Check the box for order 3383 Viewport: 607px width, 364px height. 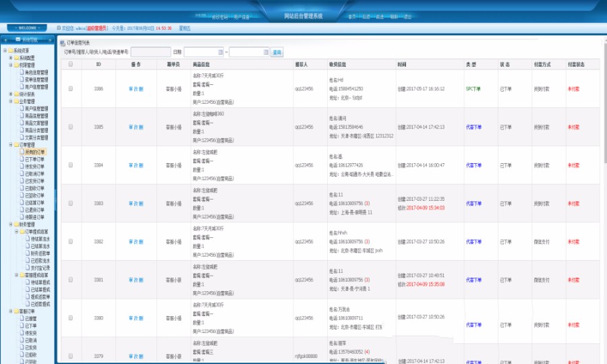coord(70,203)
